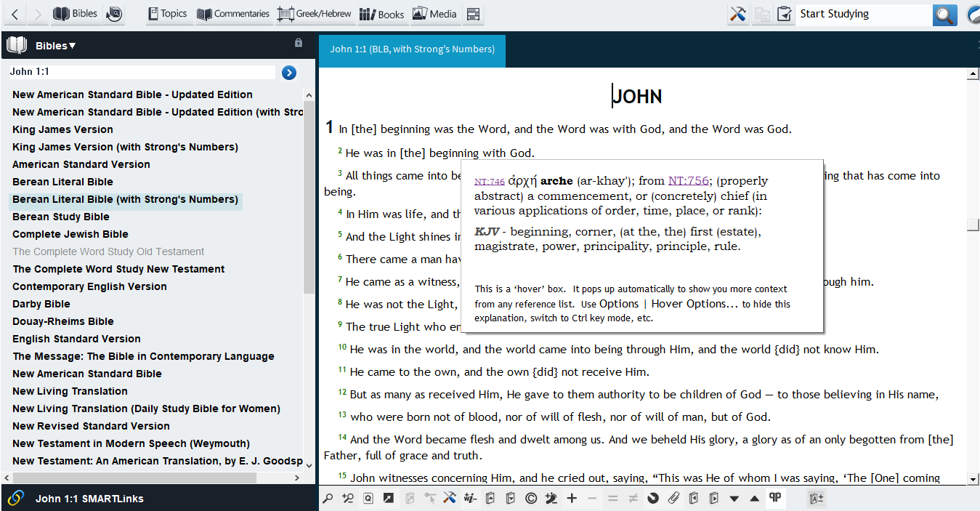Viewport: 980px width, 511px height.
Task: Click the NT:756 Strong's number link
Action: [x=689, y=181]
